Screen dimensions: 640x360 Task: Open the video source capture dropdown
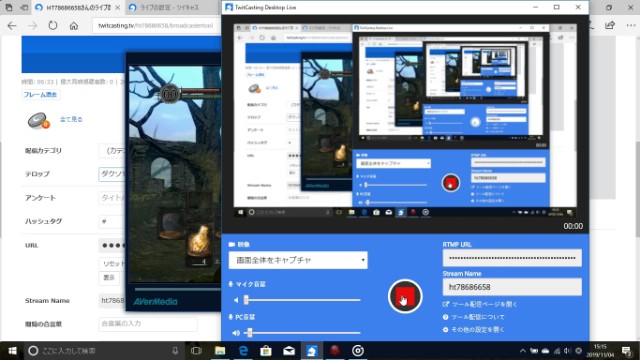tap(298, 260)
